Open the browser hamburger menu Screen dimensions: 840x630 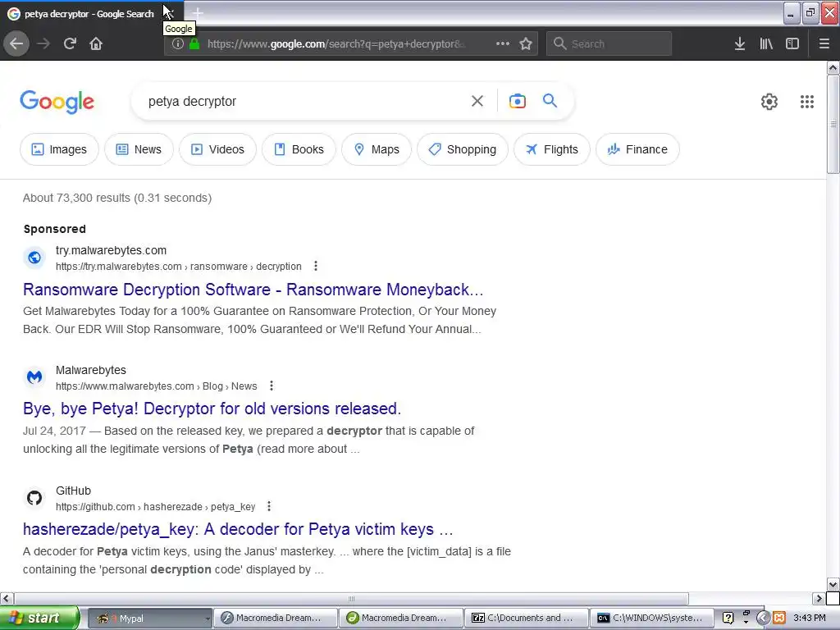(x=824, y=44)
